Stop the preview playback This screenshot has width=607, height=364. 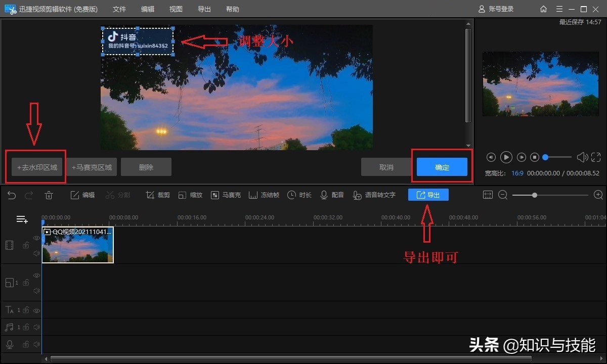coord(535,157)
